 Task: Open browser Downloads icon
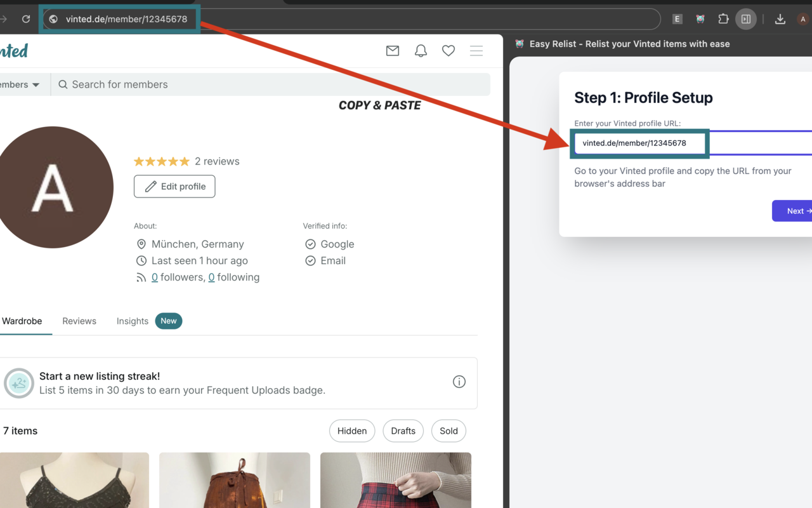pos(780,19)
